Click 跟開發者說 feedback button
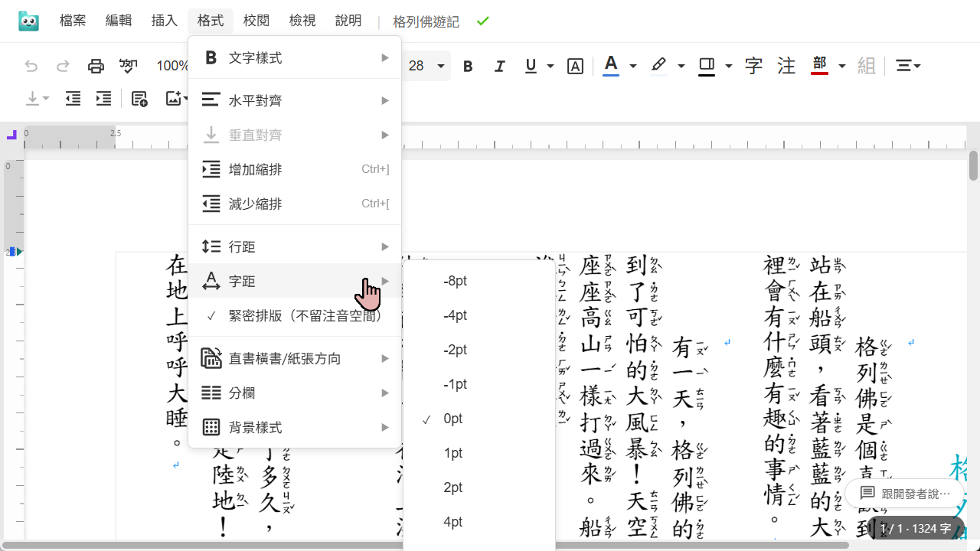This screenshot has width=980, height=551. tap(904, 494)
